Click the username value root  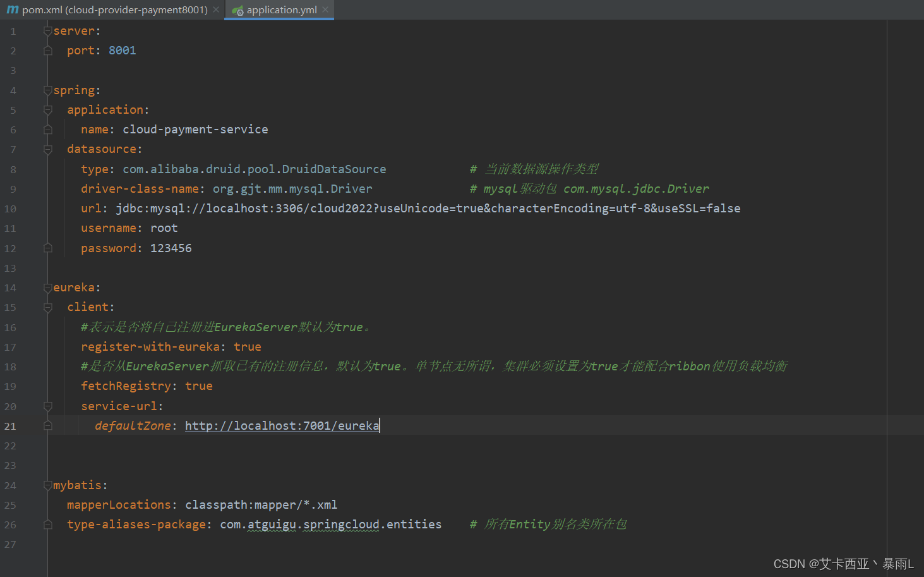pos(164,228)
